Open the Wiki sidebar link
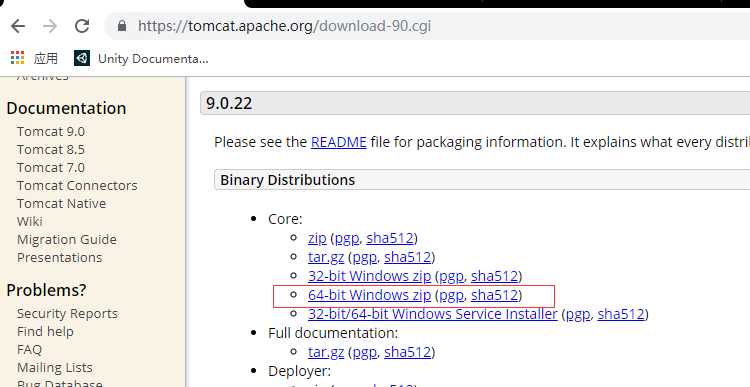The image size is (750, 387). [30, 221]
